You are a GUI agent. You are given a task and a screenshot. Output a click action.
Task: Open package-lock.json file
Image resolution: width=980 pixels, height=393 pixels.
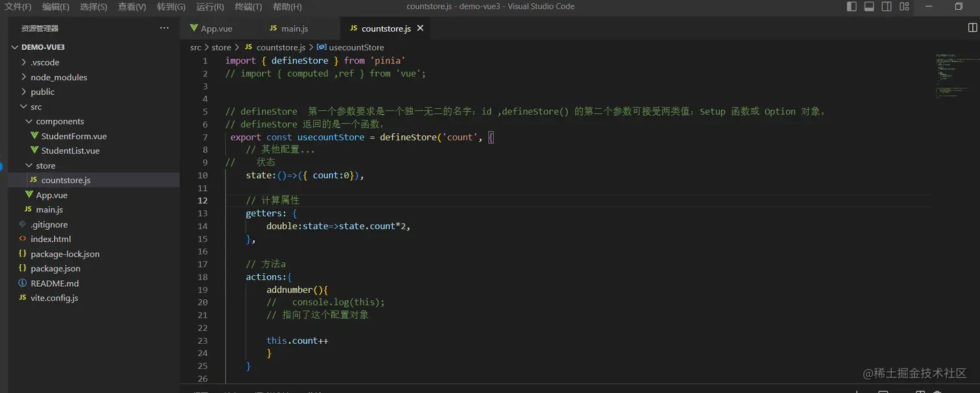point(93,254)
